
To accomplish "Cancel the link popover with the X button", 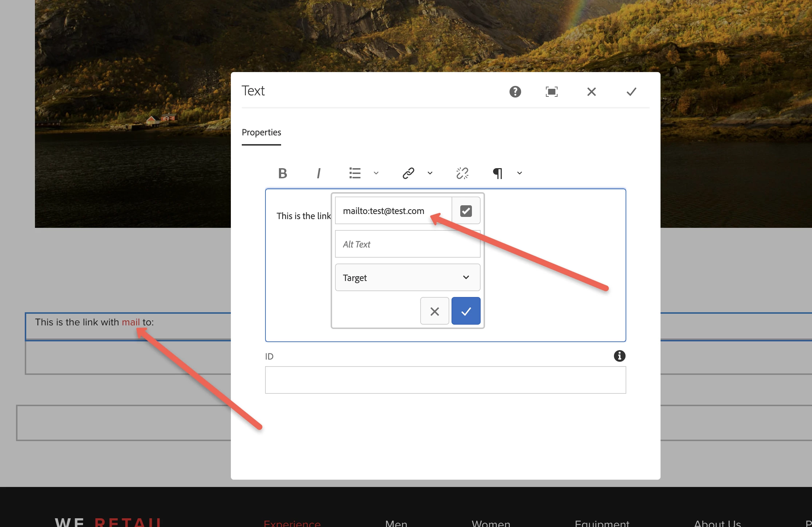I will 434,311.
